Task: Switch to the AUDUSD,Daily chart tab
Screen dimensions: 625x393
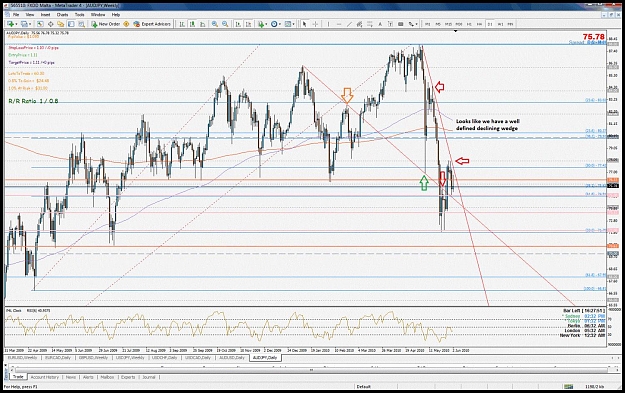Action: (x=232, y=358)
